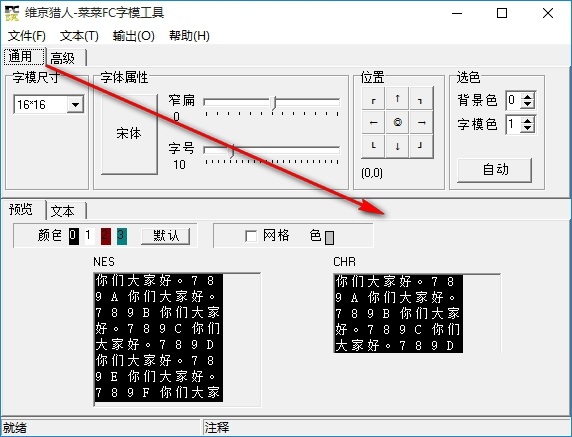This screenshot has height=437, width=572.
Task: Switch to the 高级 tab
Action: [66, 58]
